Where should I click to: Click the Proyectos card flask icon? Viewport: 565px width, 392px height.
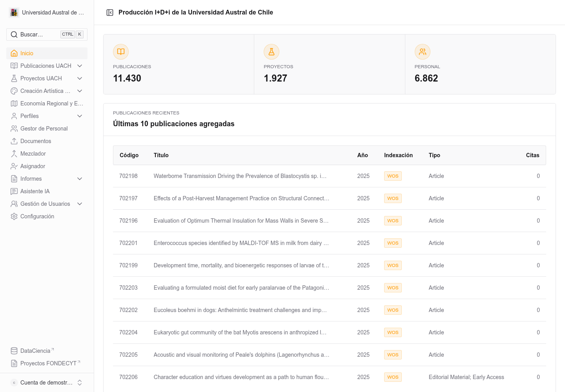tap(272, 52)
